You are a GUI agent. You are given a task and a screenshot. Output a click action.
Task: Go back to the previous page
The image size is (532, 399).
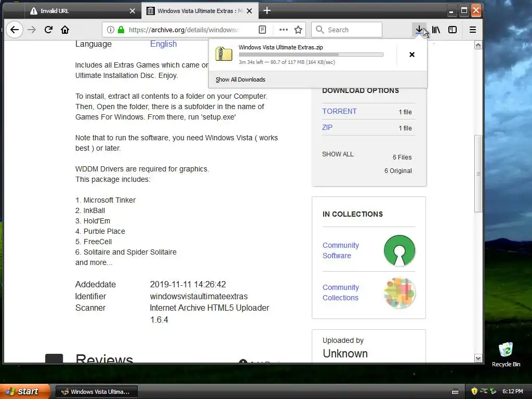tap(14, 30)
